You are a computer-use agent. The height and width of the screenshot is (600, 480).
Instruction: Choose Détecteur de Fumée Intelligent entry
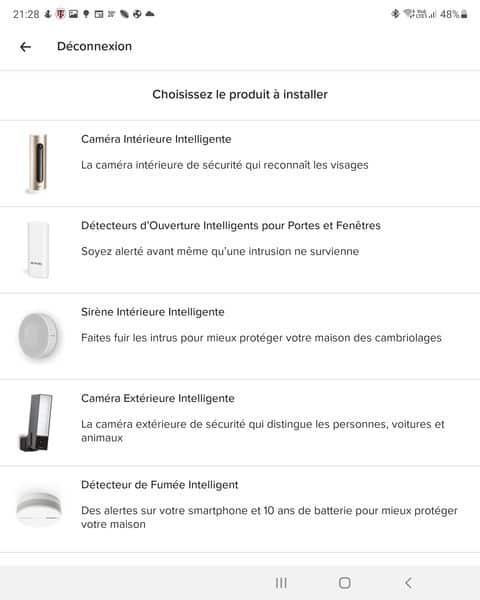pyautogui.click(x=160, y=485)
